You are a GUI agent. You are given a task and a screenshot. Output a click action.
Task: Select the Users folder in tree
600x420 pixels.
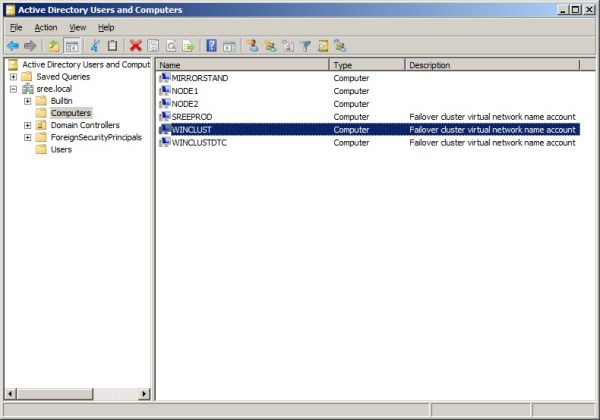(x=61, y=150)
